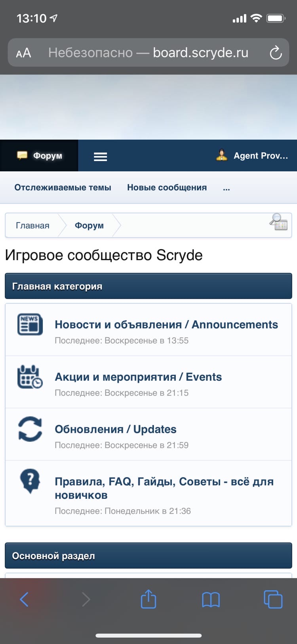This screenshot has height=644, width=297.
Task: Reload the page in Safari
Action: tap(276, 53)
